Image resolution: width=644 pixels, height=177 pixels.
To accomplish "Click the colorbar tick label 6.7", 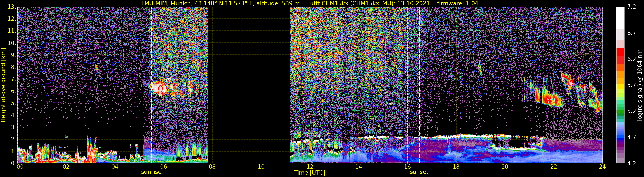I will [x=632, y=33].
